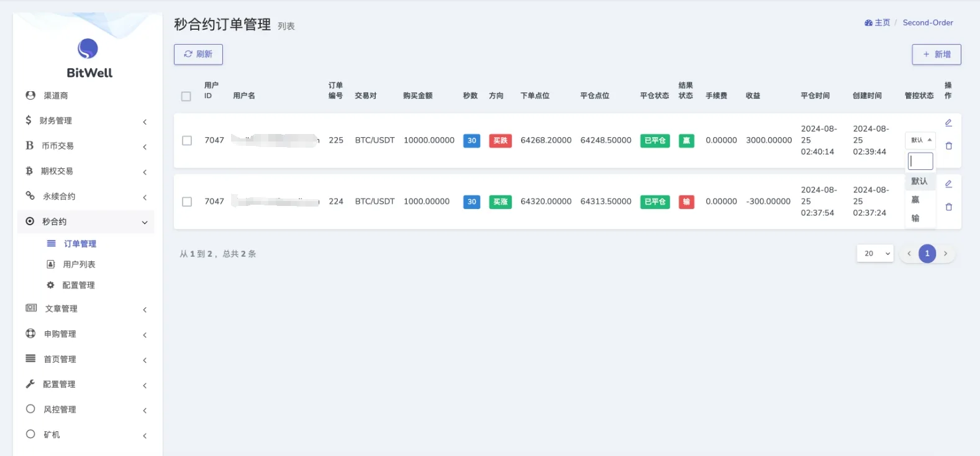Screen dimensions: 980x456
Task: Select 赢 option in control status dropdown
Action: tap(915, 200)
